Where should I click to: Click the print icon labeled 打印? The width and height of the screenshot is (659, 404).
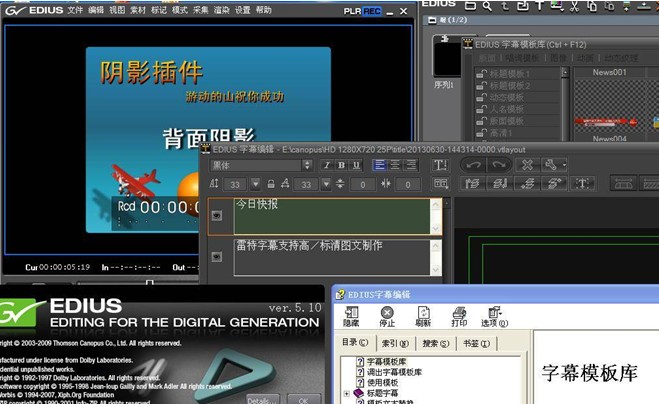click(x=459, y=317)
